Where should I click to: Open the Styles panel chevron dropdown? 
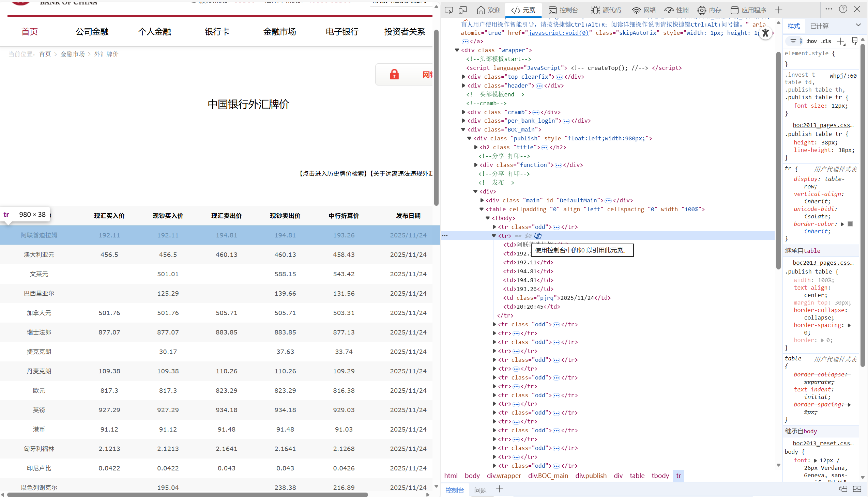pos(859,25)
